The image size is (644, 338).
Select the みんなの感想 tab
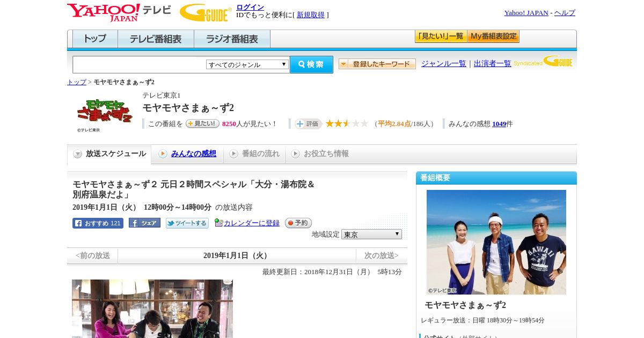[x=187, y=154]
